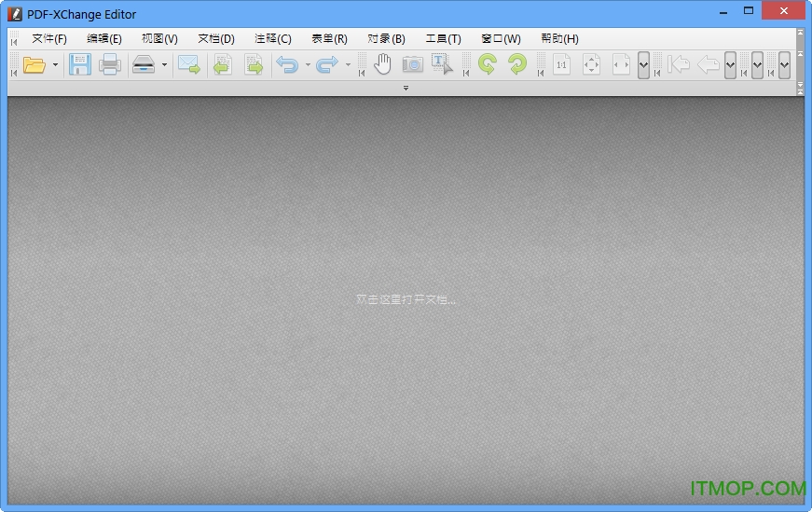This screenshot has height=512, width=812.
Task: Click the Previous Page left arrow icon
Action: [708, 64]
